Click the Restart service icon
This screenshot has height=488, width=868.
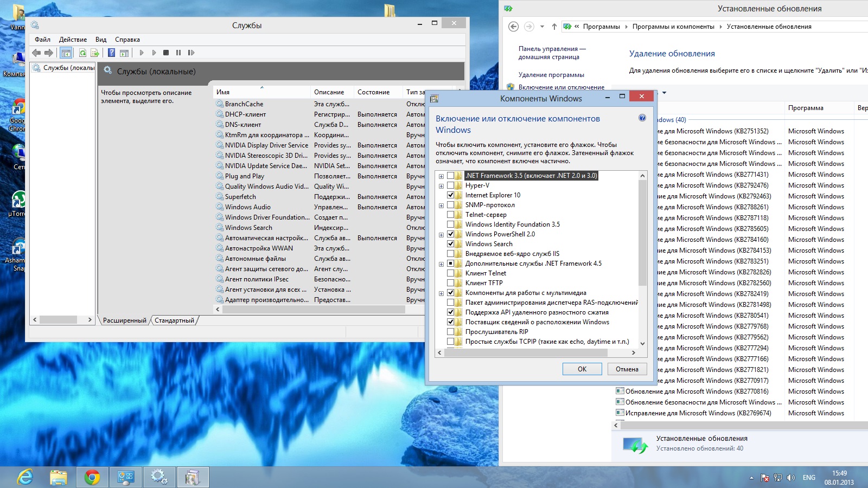tap(191, 53)
